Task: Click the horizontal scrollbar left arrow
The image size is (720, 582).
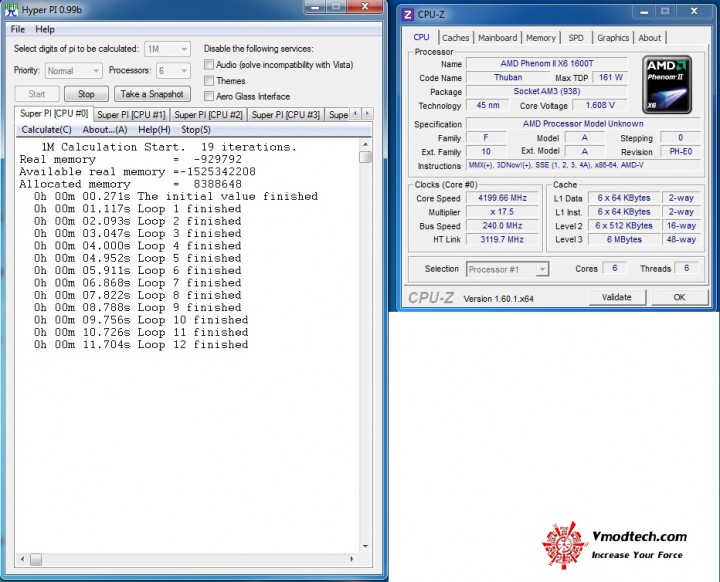Action: pos(22,559)
